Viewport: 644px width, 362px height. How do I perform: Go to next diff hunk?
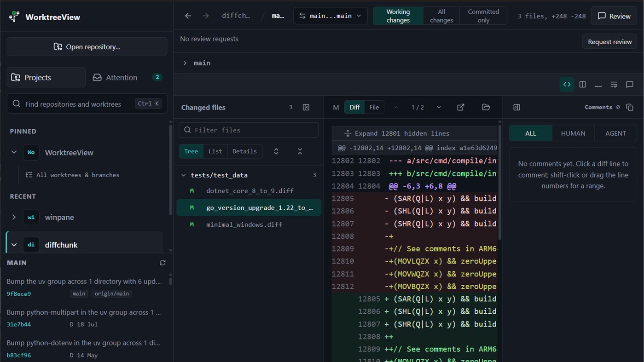[x=439, y=107]
